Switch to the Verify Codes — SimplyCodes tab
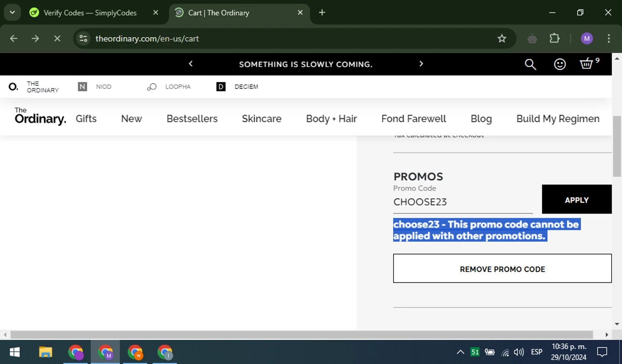Screen dimensions: 622x364 tap(90, 12)
